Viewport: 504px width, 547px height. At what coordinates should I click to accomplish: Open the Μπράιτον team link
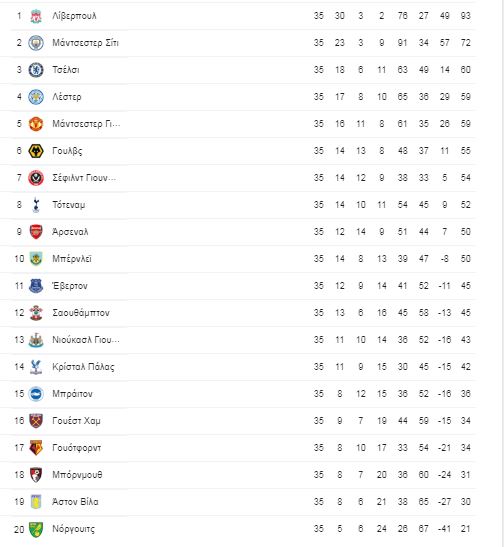tap(73, 394)
